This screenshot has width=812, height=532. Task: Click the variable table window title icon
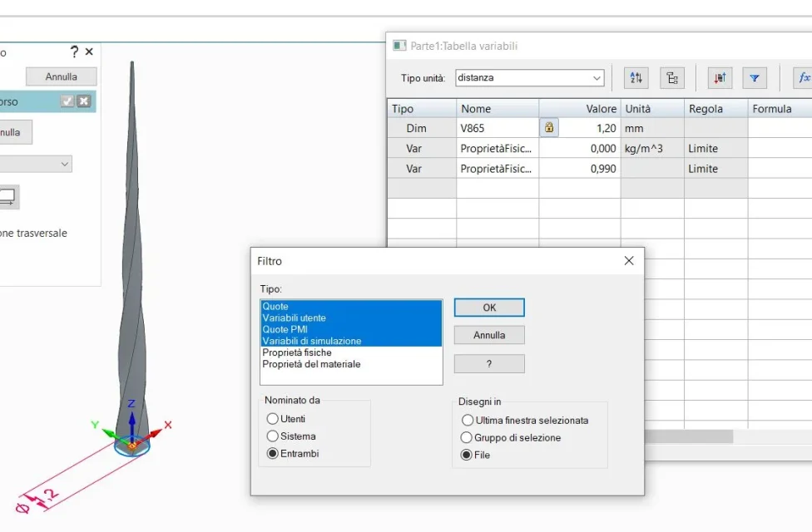click(x=399, y=46)
